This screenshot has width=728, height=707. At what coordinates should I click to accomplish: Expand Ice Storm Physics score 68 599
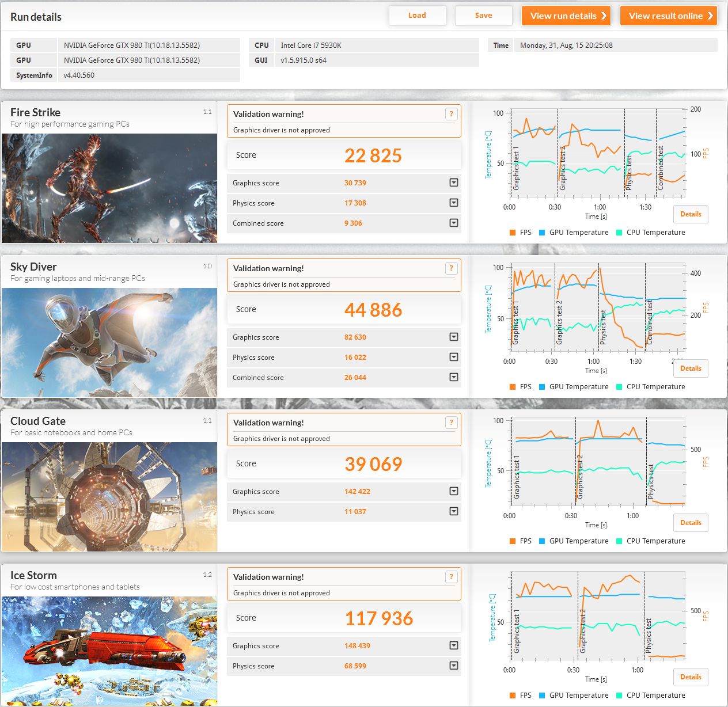(454, 666)
